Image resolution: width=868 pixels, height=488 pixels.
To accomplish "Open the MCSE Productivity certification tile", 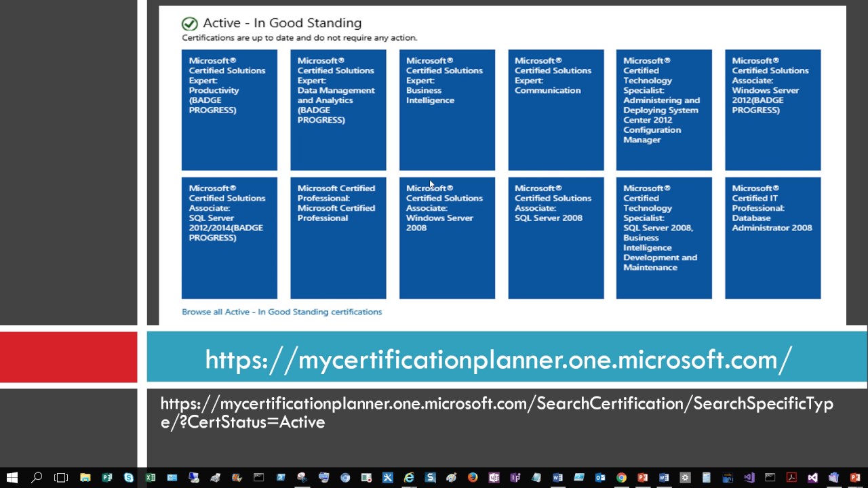I will coord(229,110).
